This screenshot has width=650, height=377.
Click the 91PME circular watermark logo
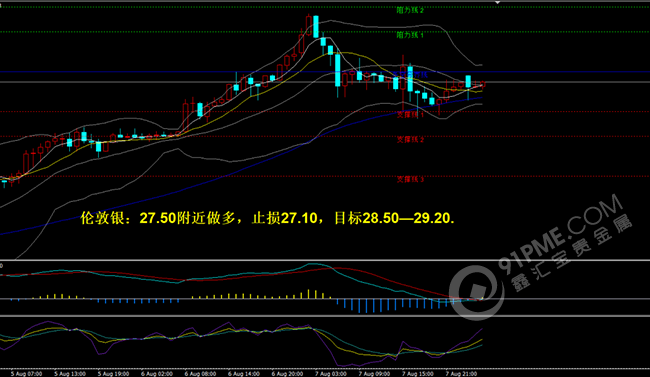477,293
